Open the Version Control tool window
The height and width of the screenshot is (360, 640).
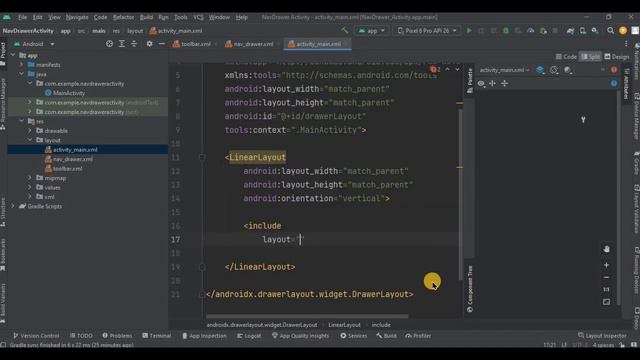[x=36, y=336]
